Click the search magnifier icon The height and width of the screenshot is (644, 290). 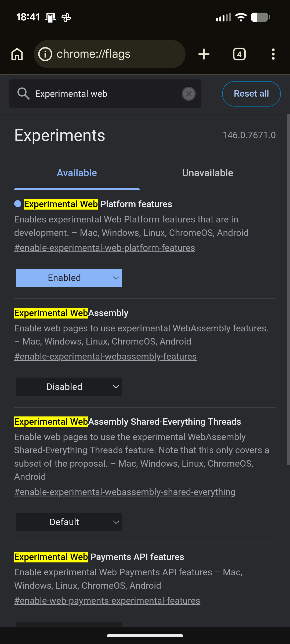[23, 94]
